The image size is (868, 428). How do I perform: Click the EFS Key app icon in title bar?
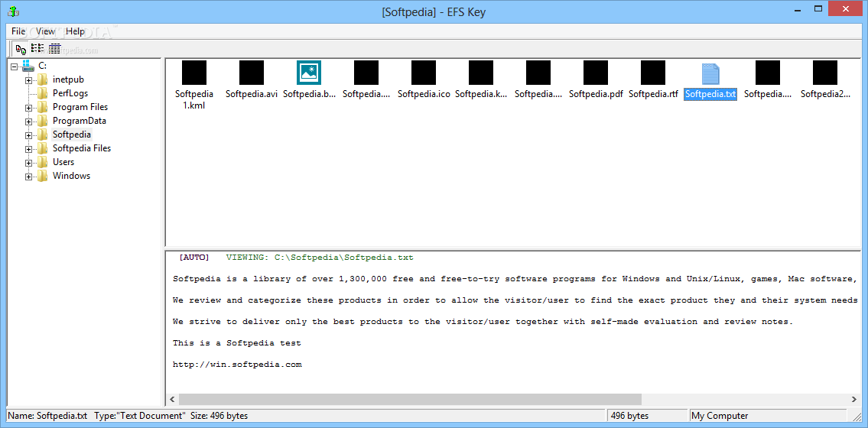pos(14,11)
